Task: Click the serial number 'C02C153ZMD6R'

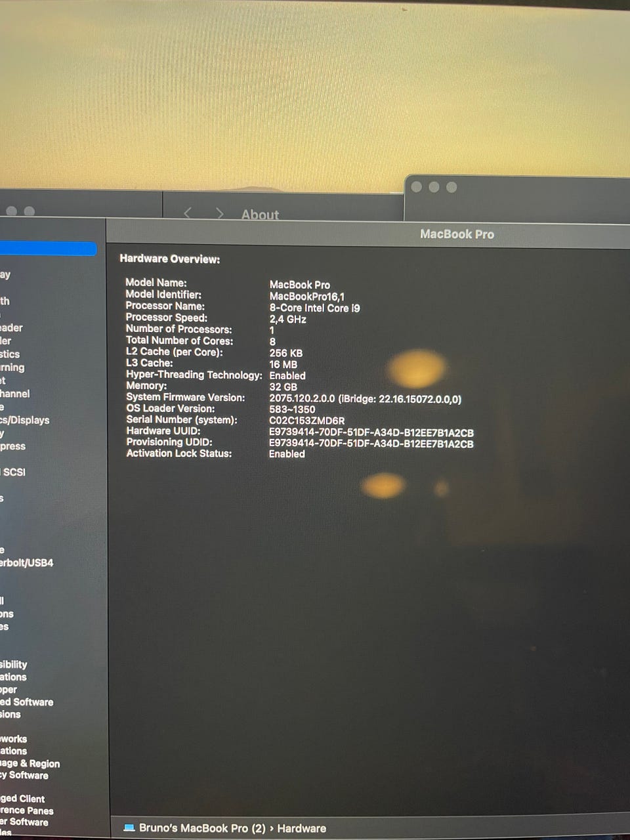Action: [307, 421]
